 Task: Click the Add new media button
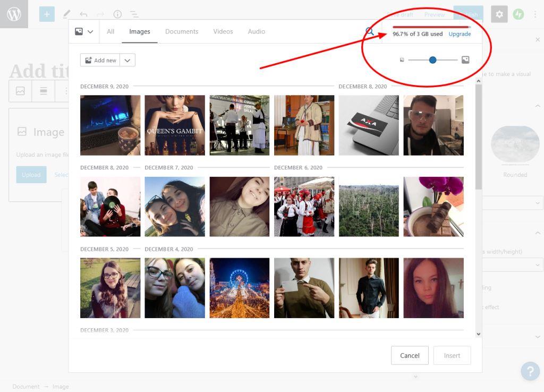point(100,61)
